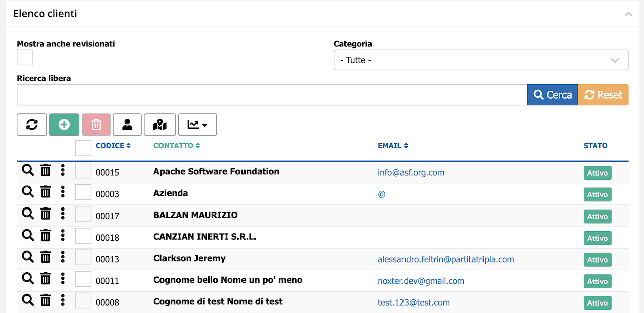Select checkbox for client code 00015
Image resolution: width=644 pixels, height=313 pixels.
pos(83,171)
